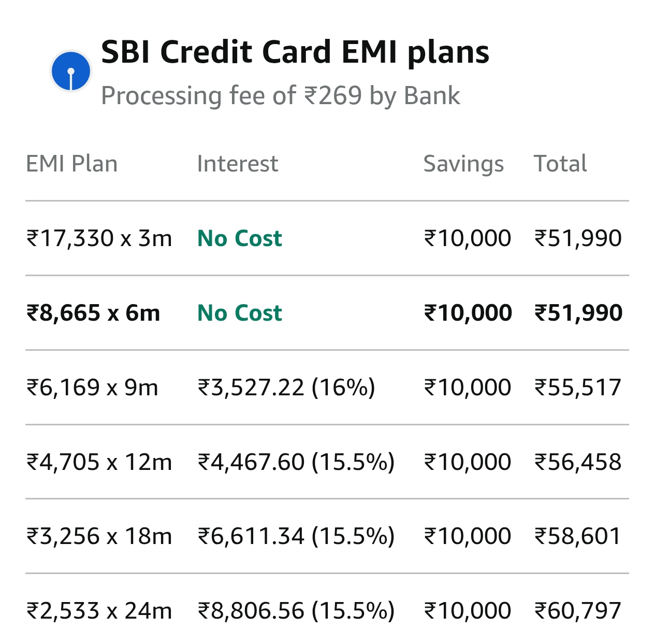654x644 pixels.
Task: Select the ₹17,330 x 3m EMI plan
Action: pos(99,238)
